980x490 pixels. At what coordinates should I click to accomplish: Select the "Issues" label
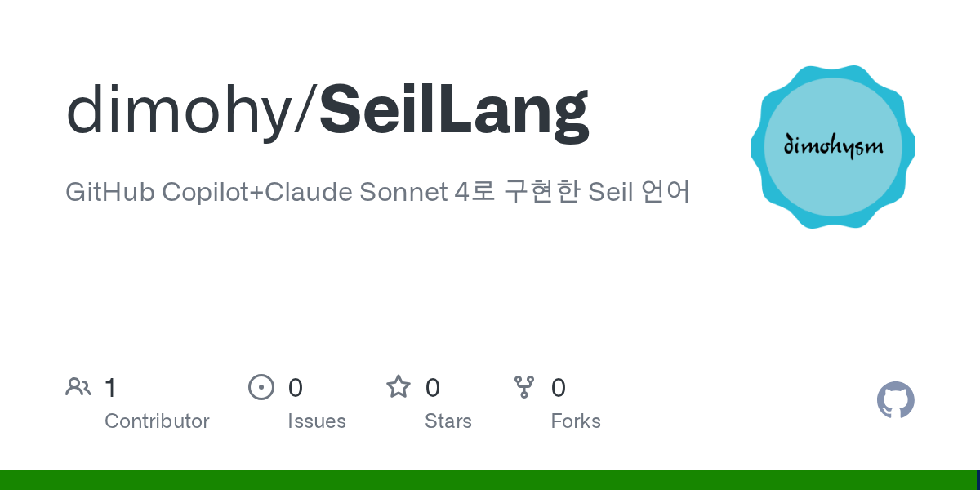(317, 421)
